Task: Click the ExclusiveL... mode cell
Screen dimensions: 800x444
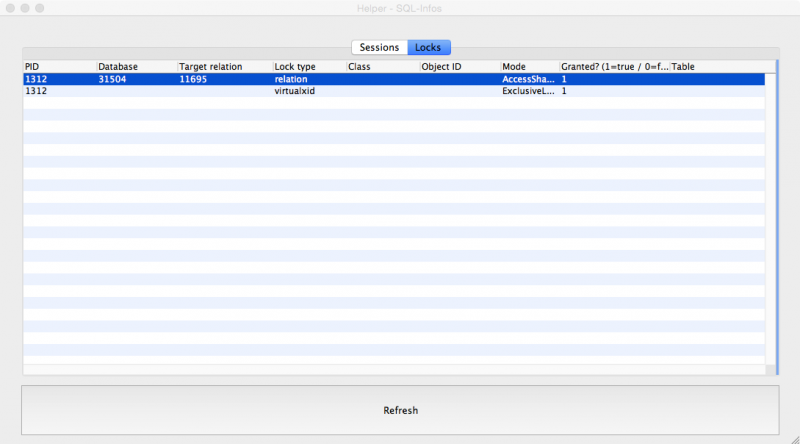Action: [528, 91]
